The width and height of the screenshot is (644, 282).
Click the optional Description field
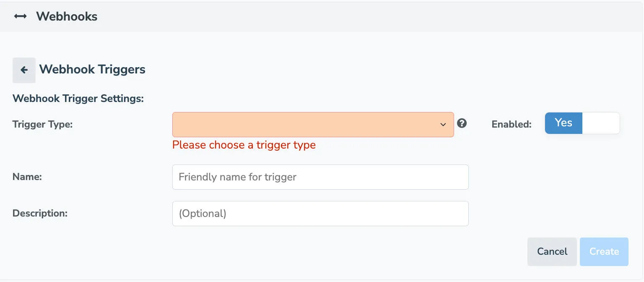[x=320, y=213]
